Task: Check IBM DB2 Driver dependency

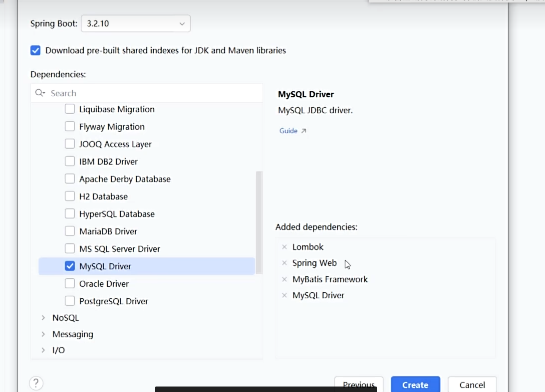Action: [70, 162]
